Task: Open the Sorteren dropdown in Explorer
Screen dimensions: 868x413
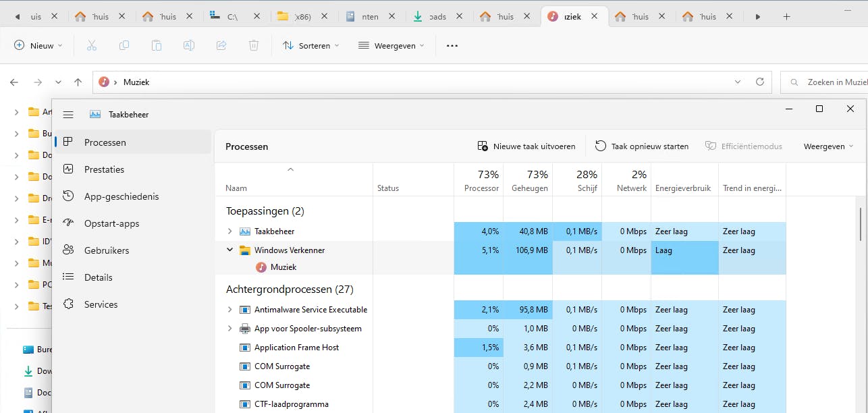Action: coord(310,46)
